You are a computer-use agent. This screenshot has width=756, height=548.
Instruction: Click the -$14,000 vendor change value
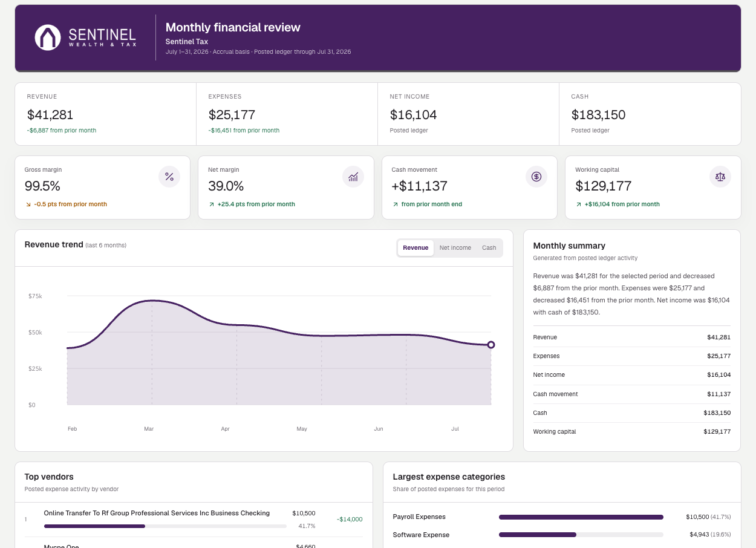(350, 519)
